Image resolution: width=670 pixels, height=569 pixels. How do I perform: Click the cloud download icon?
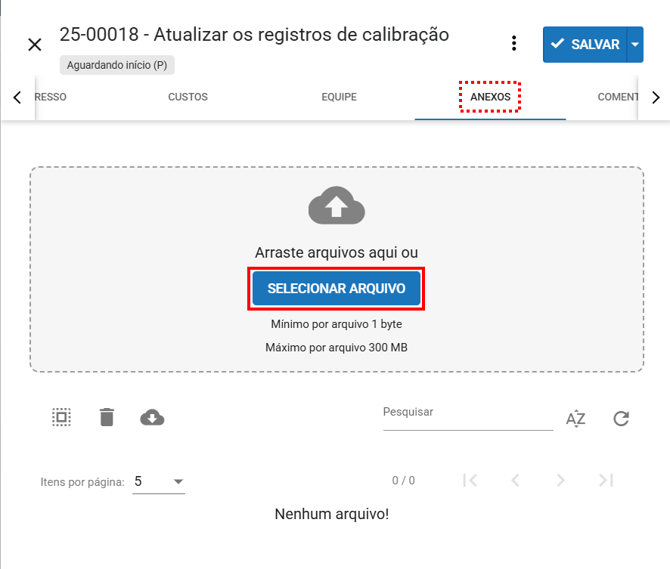pos(152,418)
